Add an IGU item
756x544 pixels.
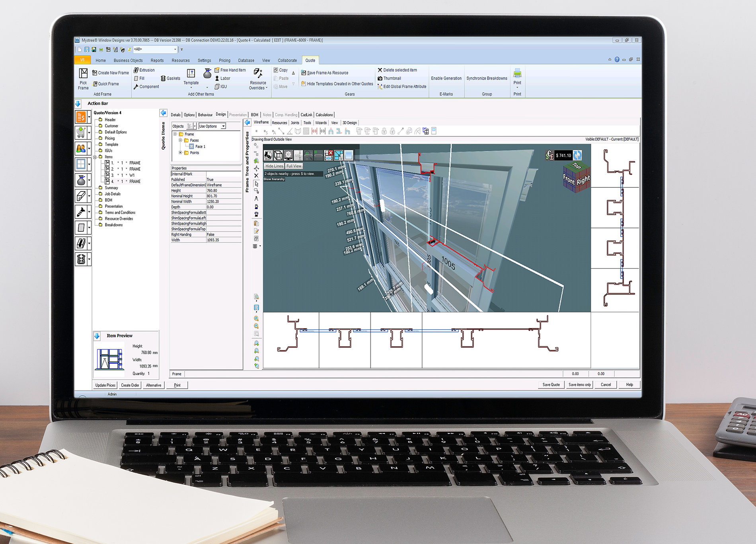[x=221, y=86]
